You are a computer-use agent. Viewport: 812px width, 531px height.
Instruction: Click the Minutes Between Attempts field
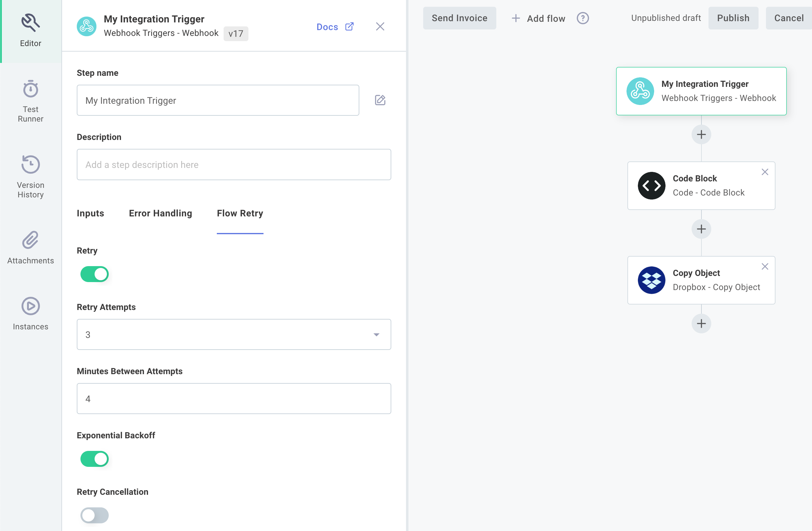pos(234,399)
